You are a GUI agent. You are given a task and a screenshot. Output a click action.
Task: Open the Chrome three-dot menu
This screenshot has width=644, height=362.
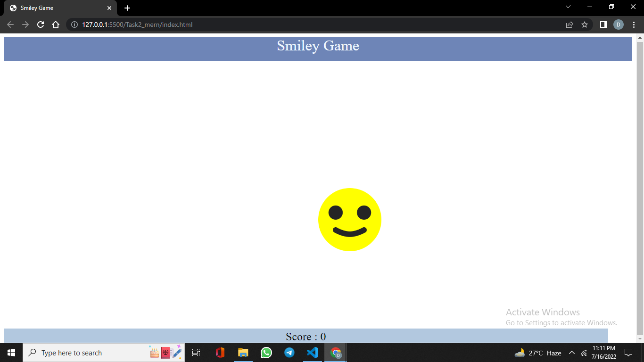tap(634, 25)
